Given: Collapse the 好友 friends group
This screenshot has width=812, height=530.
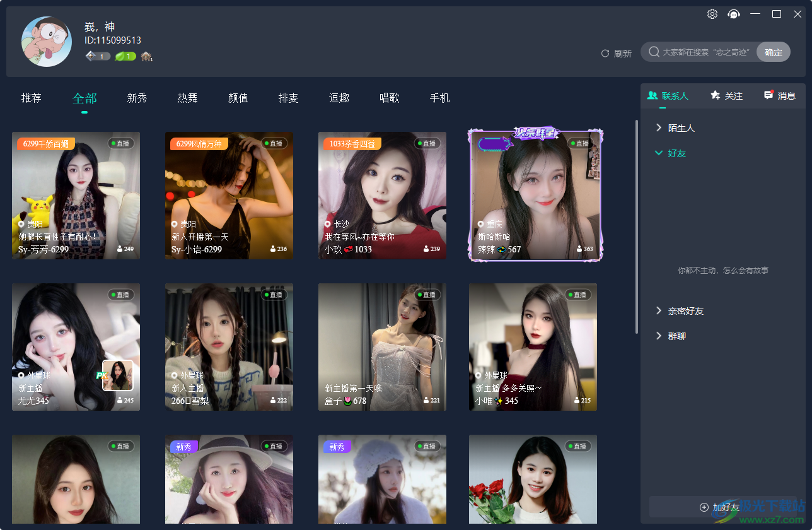Looking at the screenshot, I should pyautogui.click(x=676, y=153).
